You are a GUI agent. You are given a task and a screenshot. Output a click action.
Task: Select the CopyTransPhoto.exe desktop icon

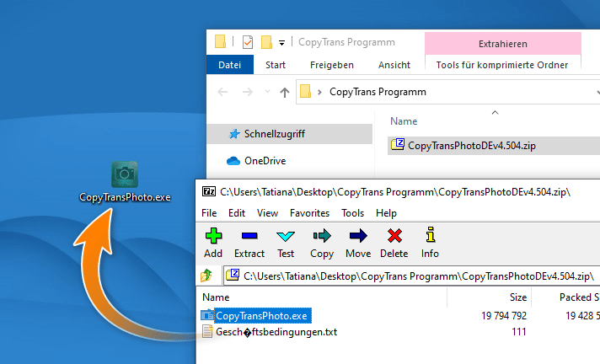coord(125,182)
